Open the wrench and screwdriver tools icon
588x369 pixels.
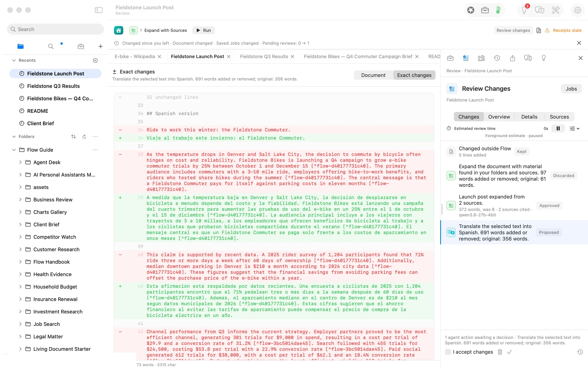click(555, 10)
